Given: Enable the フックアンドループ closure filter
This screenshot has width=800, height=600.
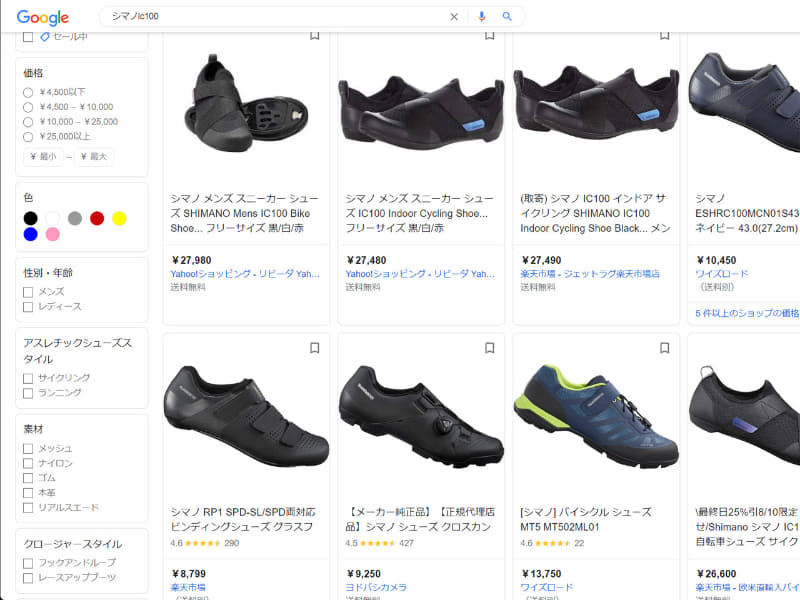Looking at the screenshot, I should (x=27, y=561).
